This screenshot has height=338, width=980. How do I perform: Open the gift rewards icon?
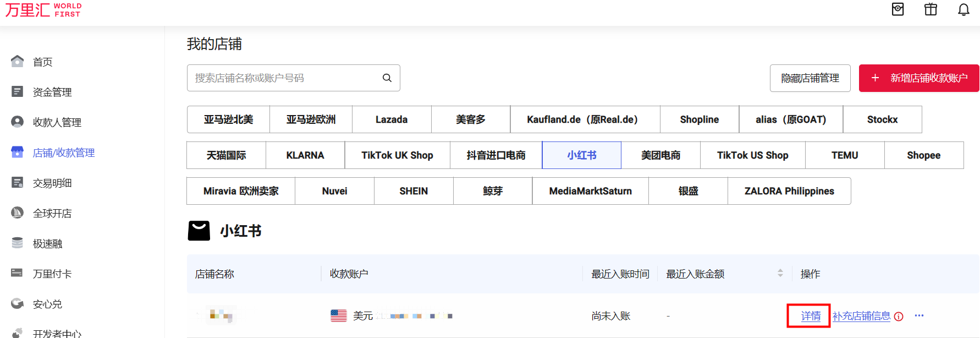point(931,9)
